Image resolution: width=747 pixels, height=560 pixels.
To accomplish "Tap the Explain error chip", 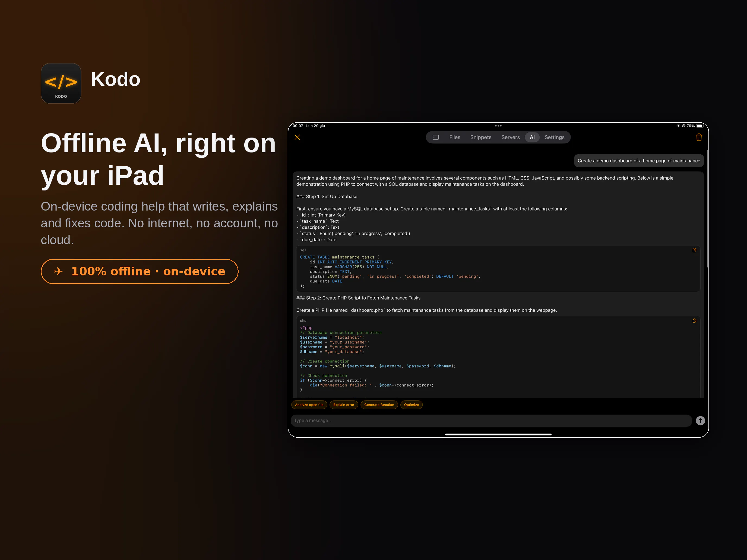I will [x=343, y=405].
